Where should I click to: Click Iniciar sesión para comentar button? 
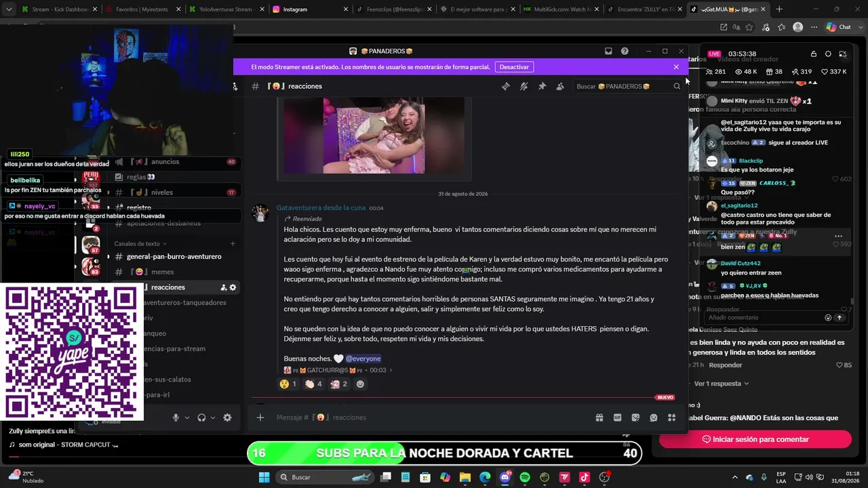[x=755, y=439]
